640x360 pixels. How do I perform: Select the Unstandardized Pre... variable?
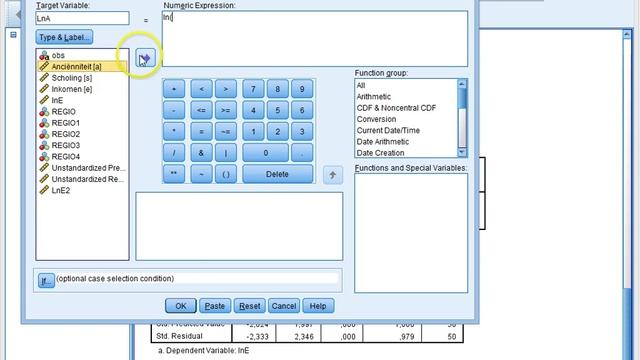82,168
